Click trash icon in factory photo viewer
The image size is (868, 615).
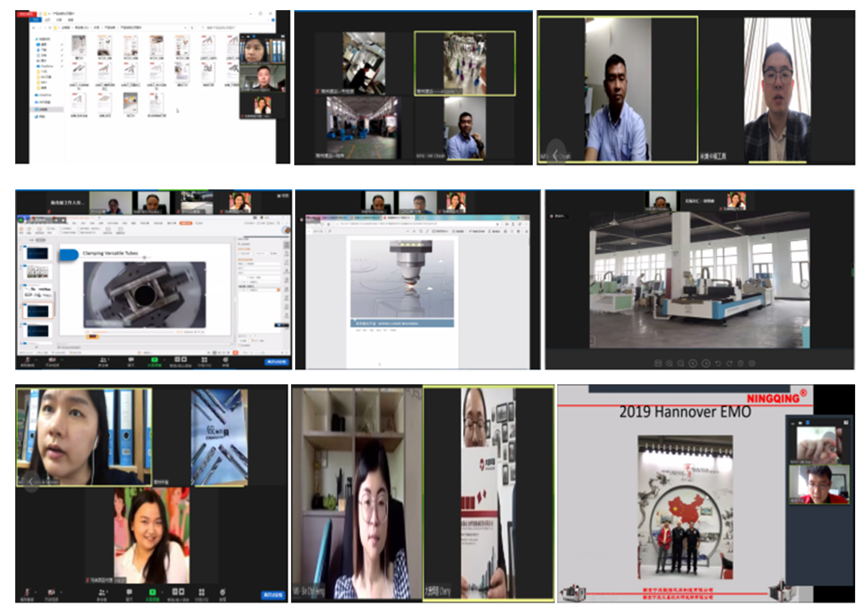tap(740, 363)
